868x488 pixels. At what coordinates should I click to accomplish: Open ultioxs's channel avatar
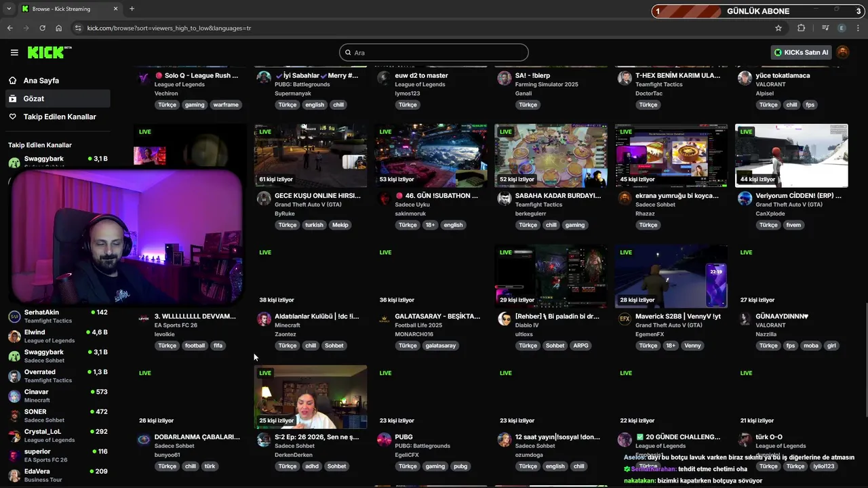click(x=505, y=319)
